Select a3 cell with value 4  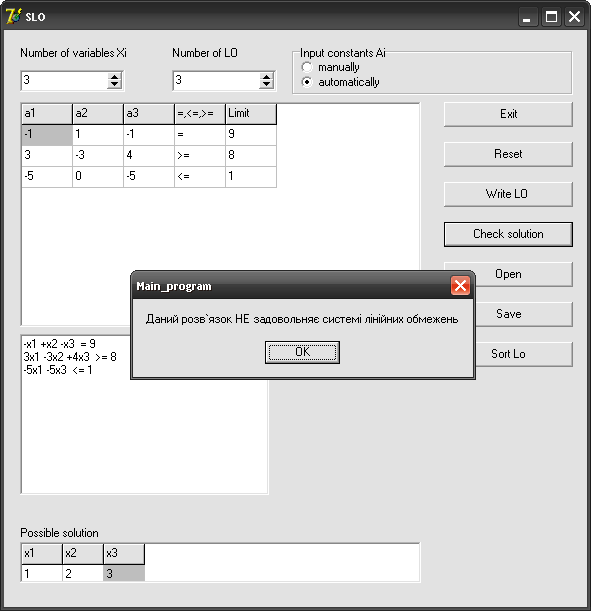click(149, 156)
